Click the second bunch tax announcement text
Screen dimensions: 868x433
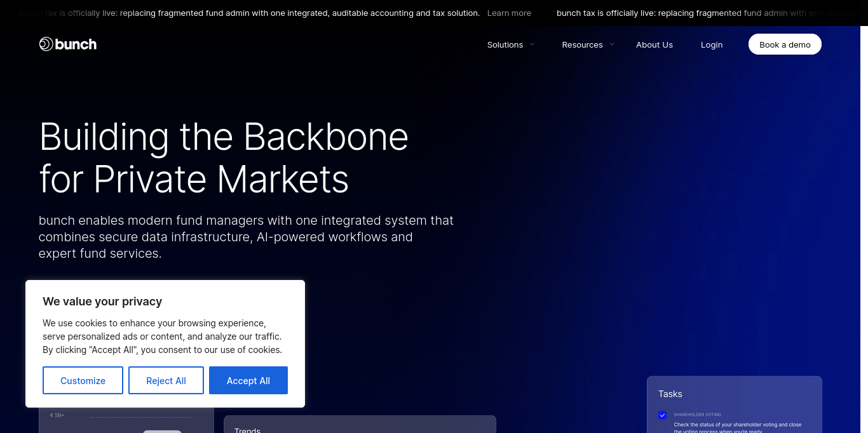click(709, 13)
